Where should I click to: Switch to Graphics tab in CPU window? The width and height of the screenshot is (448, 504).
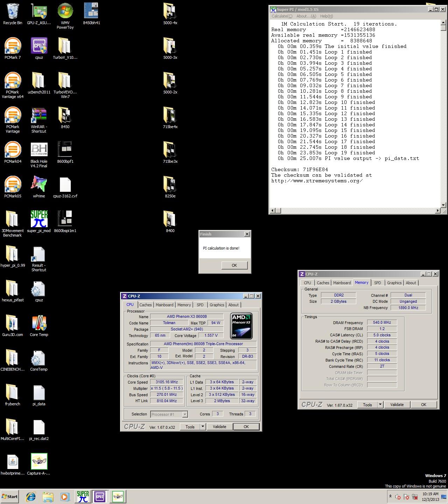coord(217,305)
